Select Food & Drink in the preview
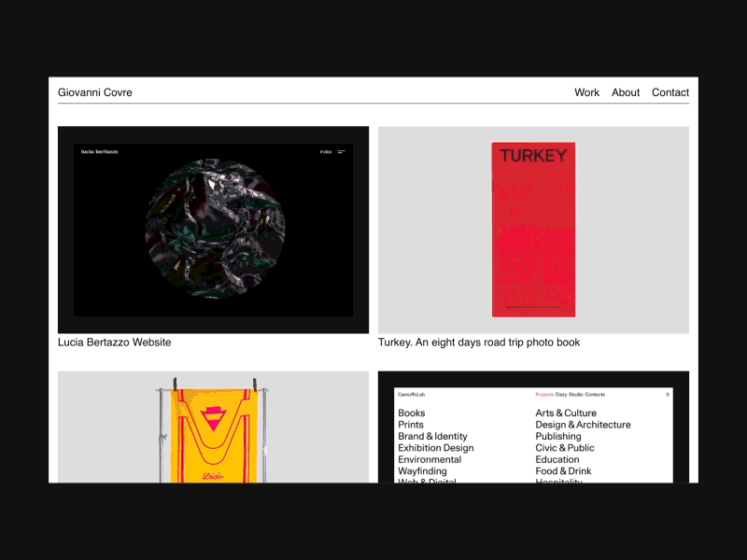The width and height of the screenshot is (747, 560). tap(563, 471)
